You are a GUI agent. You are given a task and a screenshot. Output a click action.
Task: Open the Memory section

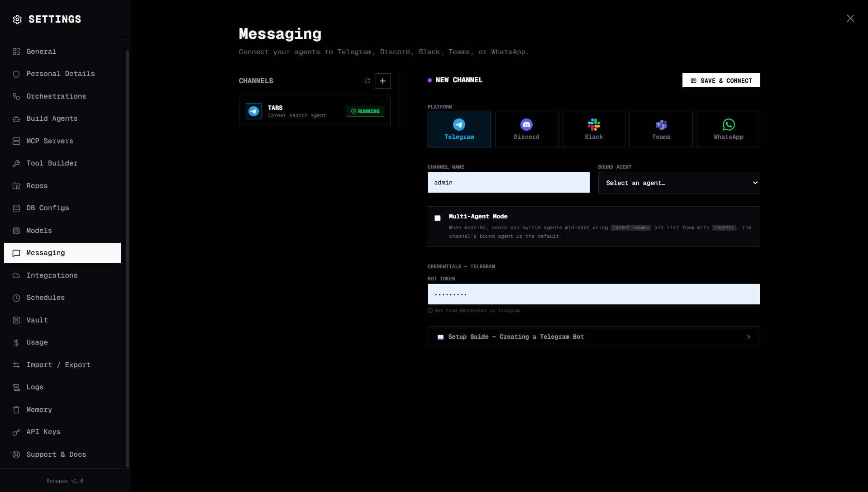click(x=62, y=410)
